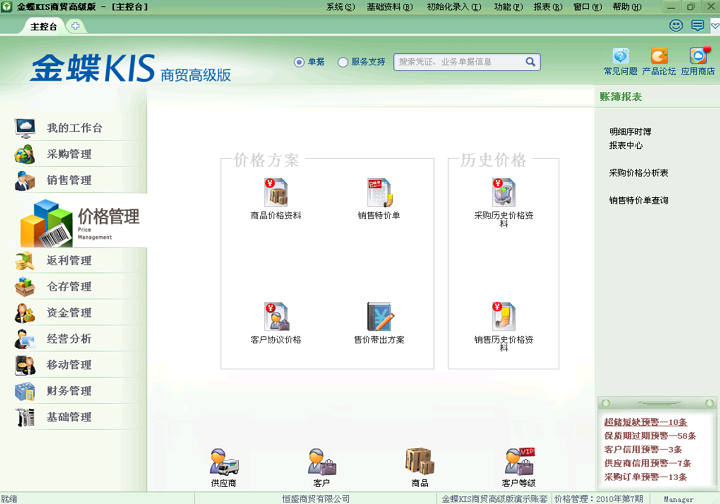Click the 客户等级 VIP icon
This screenshot has width=720, height=504.
[x=519, y=462]
